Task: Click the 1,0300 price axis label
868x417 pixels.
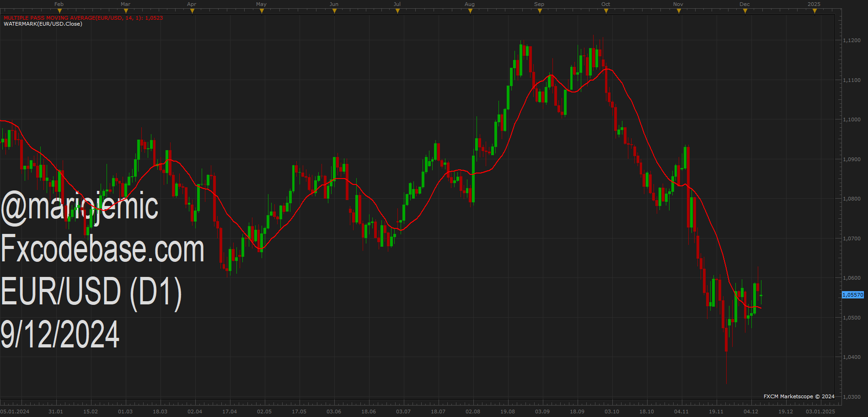Action: pos(852,397)
